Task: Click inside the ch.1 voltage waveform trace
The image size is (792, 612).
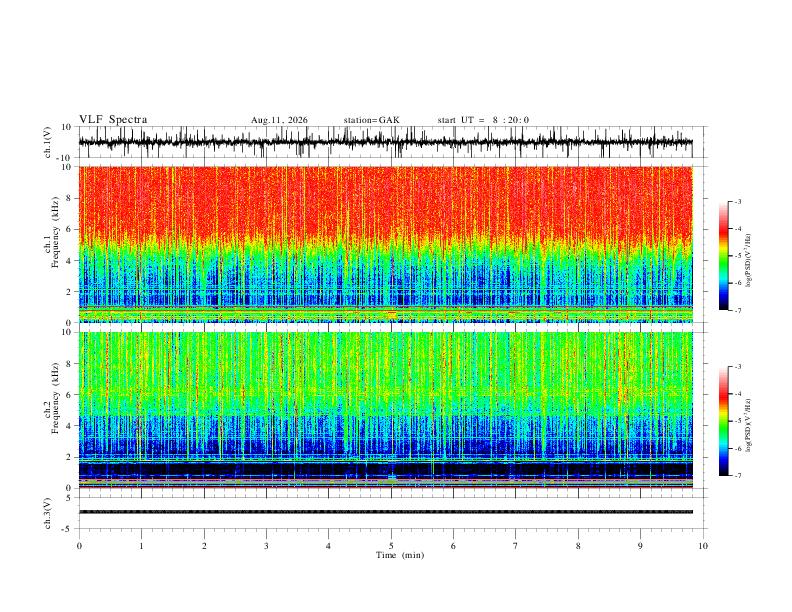Action: point(385,142)
